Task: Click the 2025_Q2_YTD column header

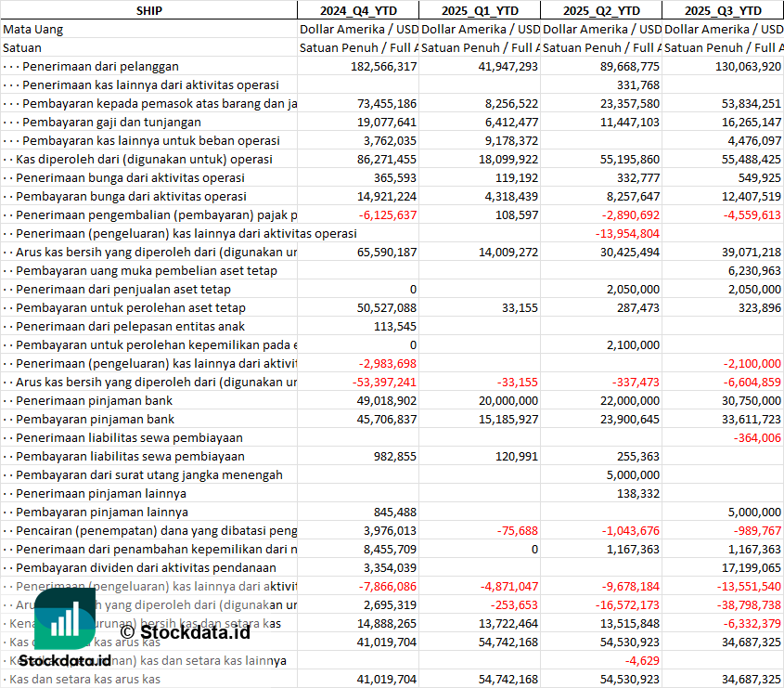Action: pyautogui.click(x=601, y=10)
